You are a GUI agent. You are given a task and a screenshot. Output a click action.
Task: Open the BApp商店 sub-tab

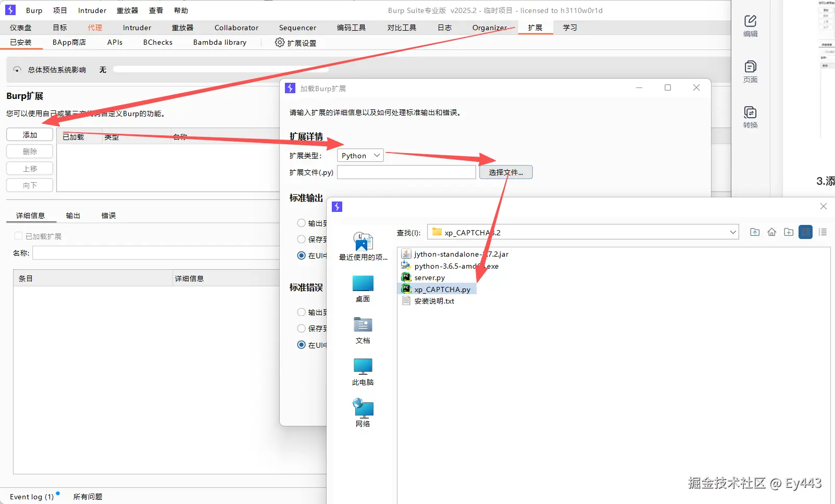coord(69,42)
